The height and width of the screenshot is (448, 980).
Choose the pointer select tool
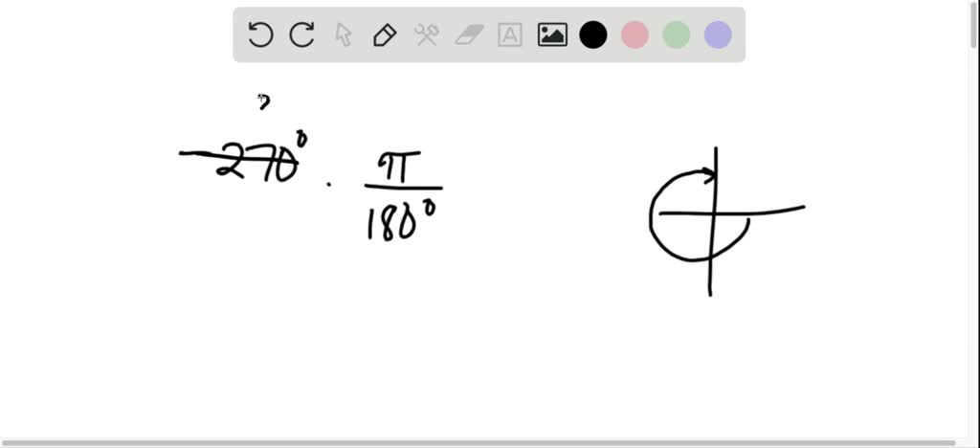pyautogui.click(x=344, y=34)
